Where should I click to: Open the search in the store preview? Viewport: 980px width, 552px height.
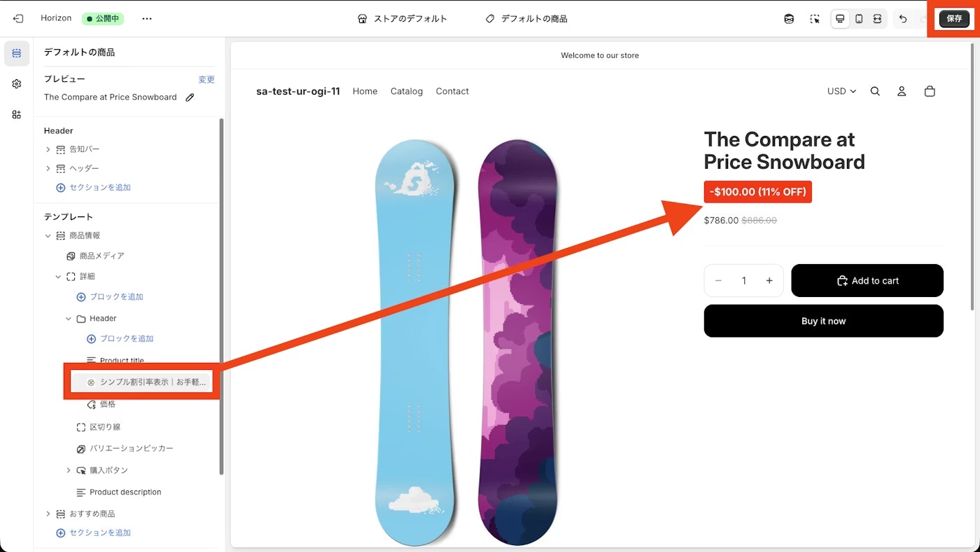click(x=875, y=91)
